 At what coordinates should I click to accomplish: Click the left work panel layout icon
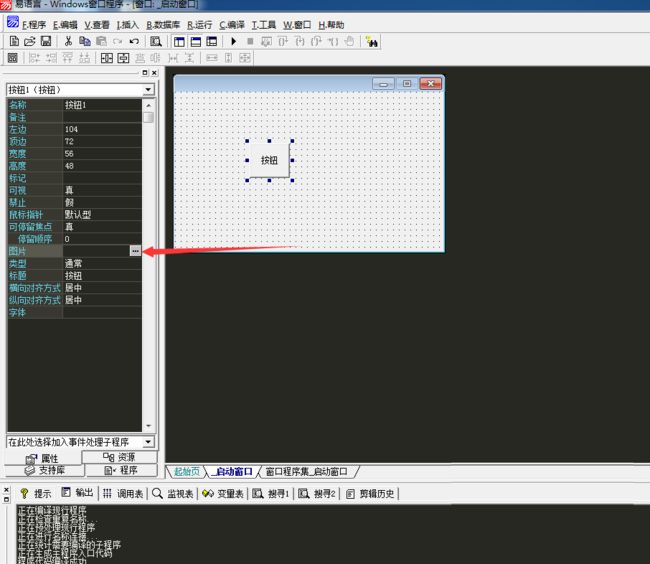point(179,41)
